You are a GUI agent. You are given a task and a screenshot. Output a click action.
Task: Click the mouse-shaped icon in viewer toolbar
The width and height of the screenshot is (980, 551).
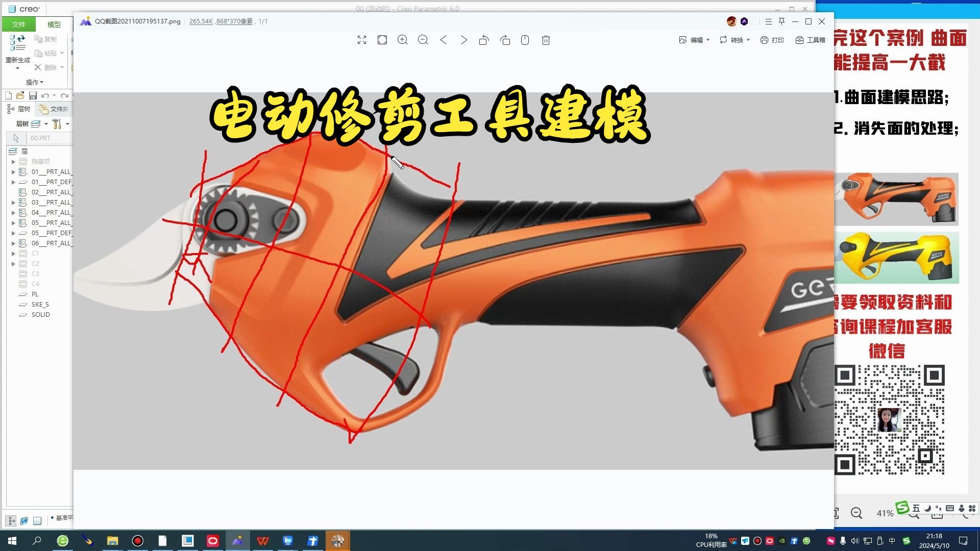(x=525, y=40)
